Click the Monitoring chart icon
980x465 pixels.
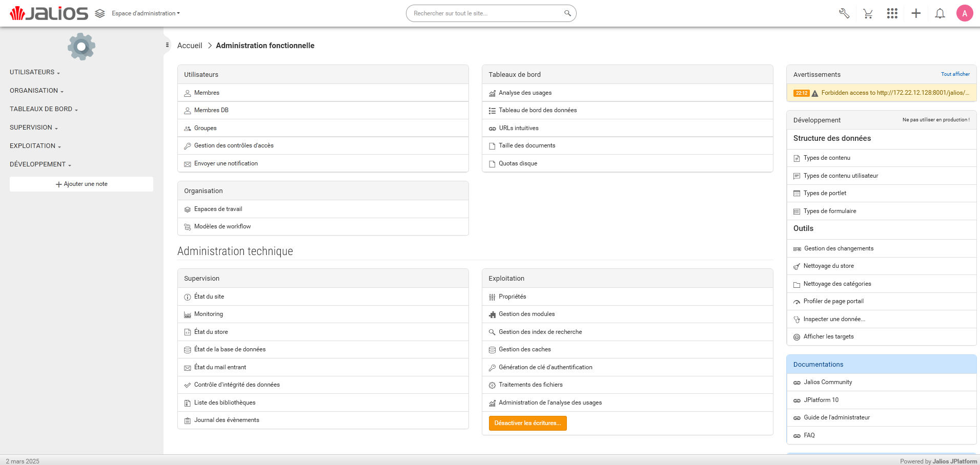(x=188, y=314)
